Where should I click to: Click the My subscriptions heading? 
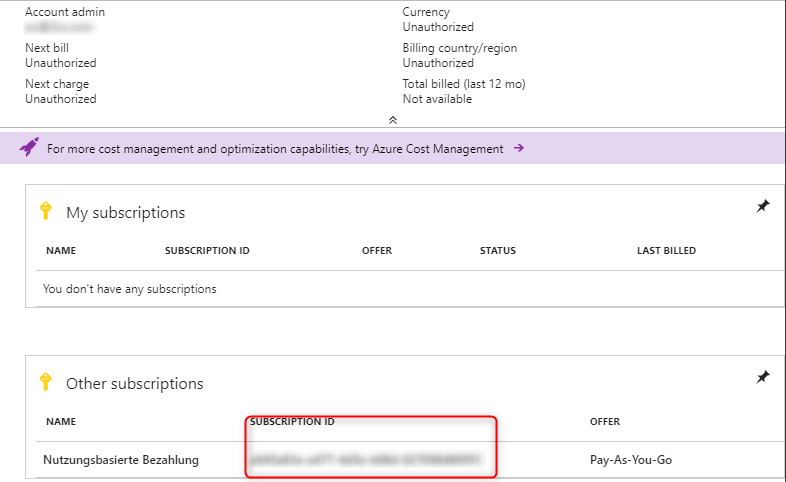(x=126, y=212)
